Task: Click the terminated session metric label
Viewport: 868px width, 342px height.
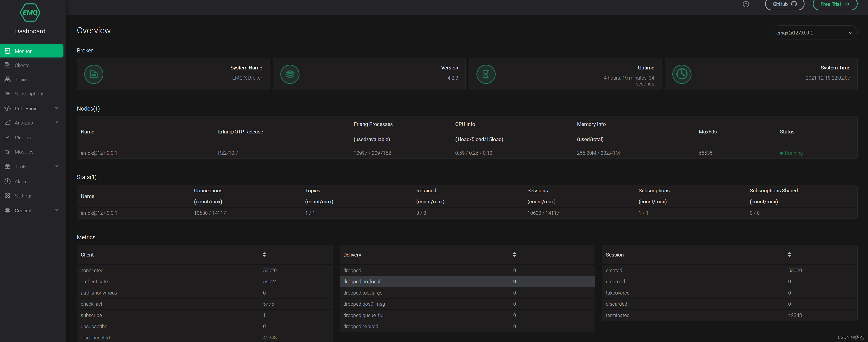Action: point(617,315)
